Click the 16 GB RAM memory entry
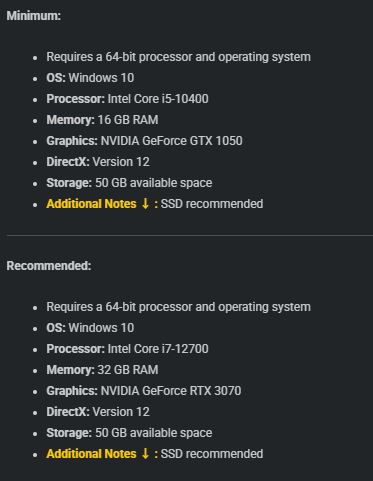This screenshot has width=373, height=481. point(128,120)
